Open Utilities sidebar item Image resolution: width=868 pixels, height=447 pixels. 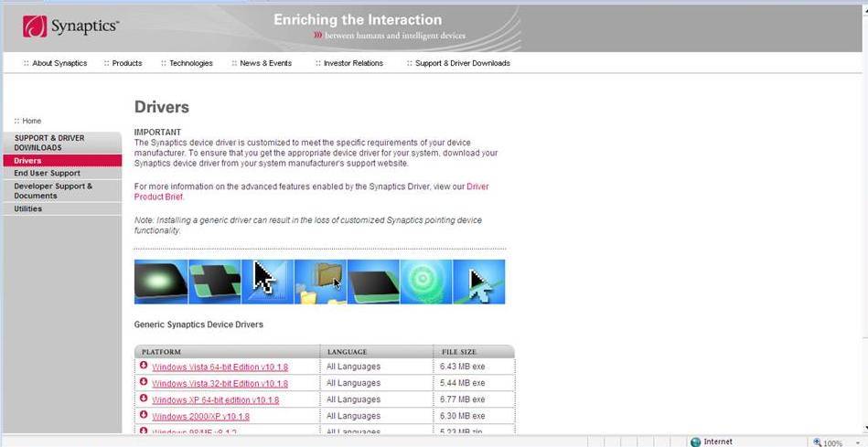pyautogui.click(x=62, y=208)
